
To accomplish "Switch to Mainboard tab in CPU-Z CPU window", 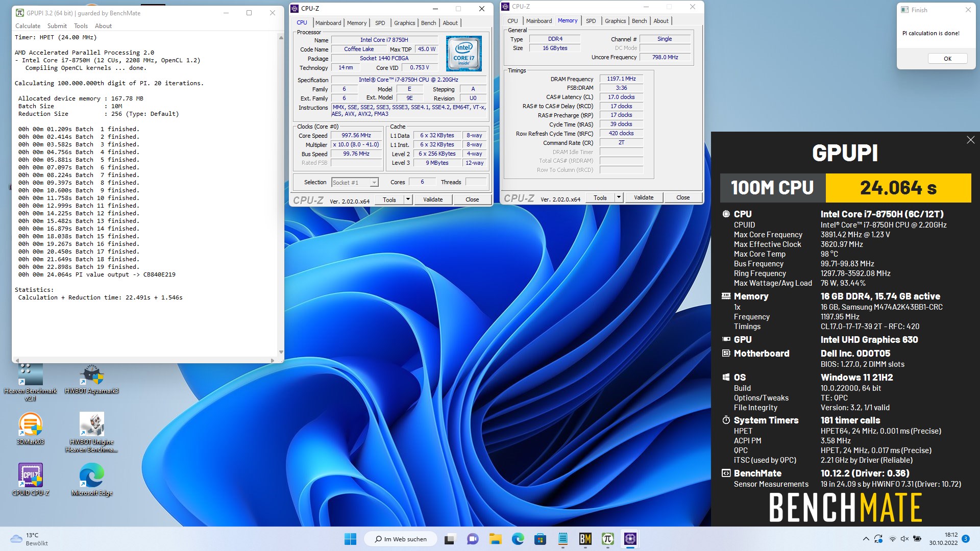I will click(x=328, y=23).
